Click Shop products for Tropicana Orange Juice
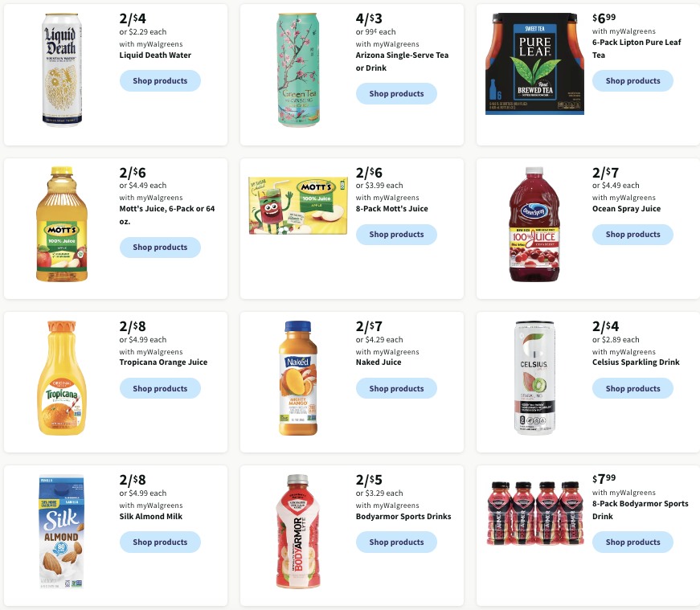 point(160,388)
